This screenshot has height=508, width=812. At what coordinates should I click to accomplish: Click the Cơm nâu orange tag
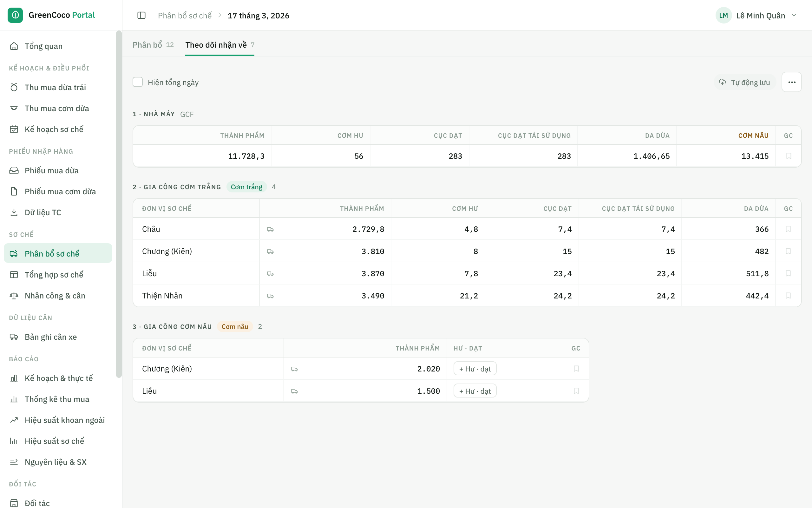coord(234,327)
